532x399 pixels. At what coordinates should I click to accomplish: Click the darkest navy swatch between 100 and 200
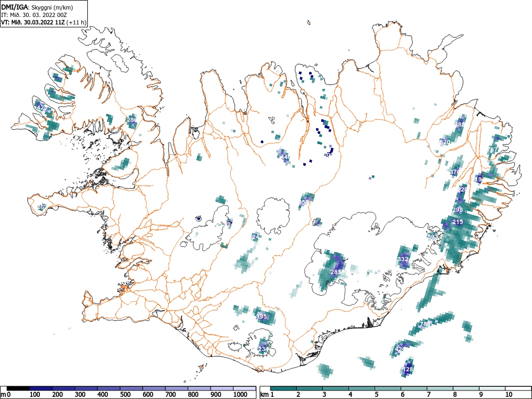pyautogui.click(x=41, y=388)
